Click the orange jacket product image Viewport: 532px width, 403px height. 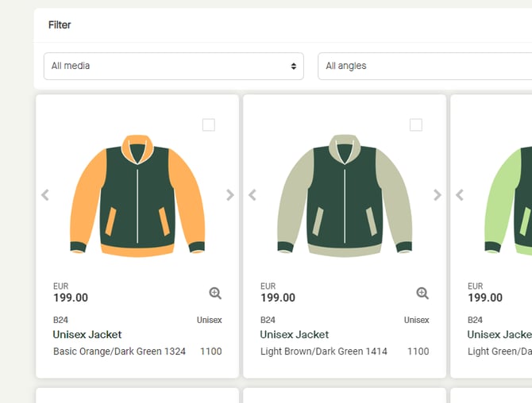point(137,195)
